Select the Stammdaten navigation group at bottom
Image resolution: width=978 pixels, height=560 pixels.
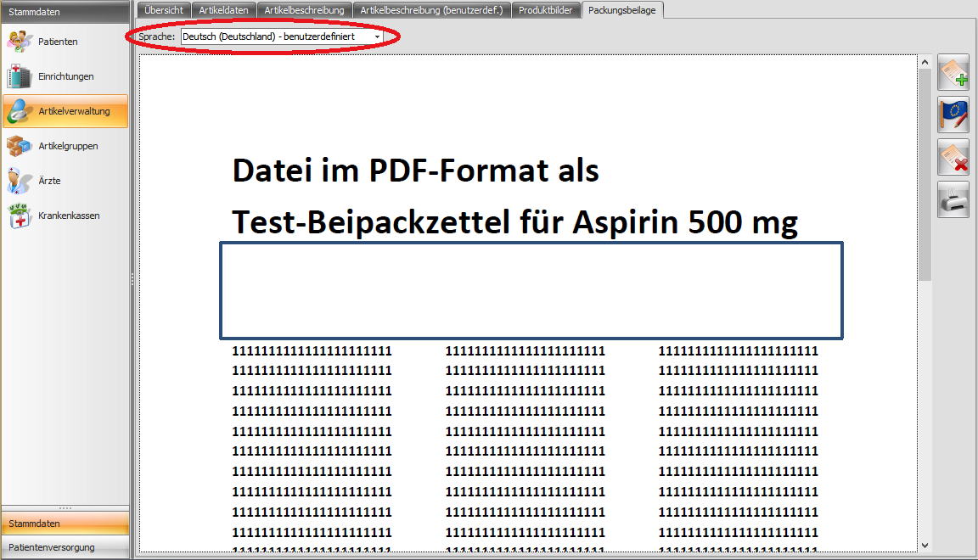[65, 524]
